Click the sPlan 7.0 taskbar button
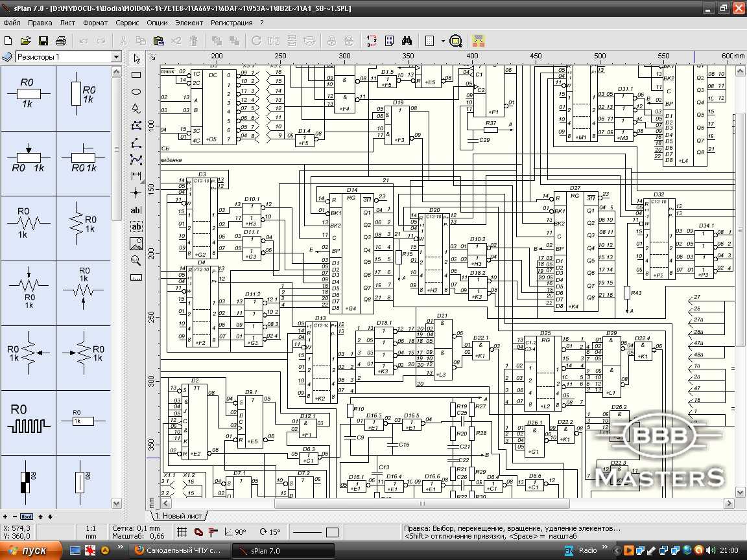 pyautogui.click(x=283, y=550)
